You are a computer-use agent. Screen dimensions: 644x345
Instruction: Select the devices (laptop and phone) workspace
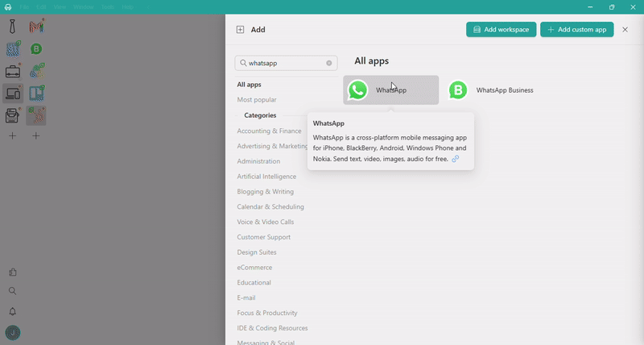(x=13, y=94)
